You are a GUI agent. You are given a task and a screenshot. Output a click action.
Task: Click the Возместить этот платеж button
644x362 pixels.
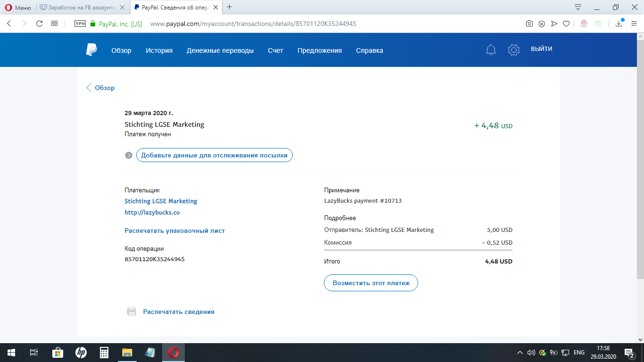point(371,283)
